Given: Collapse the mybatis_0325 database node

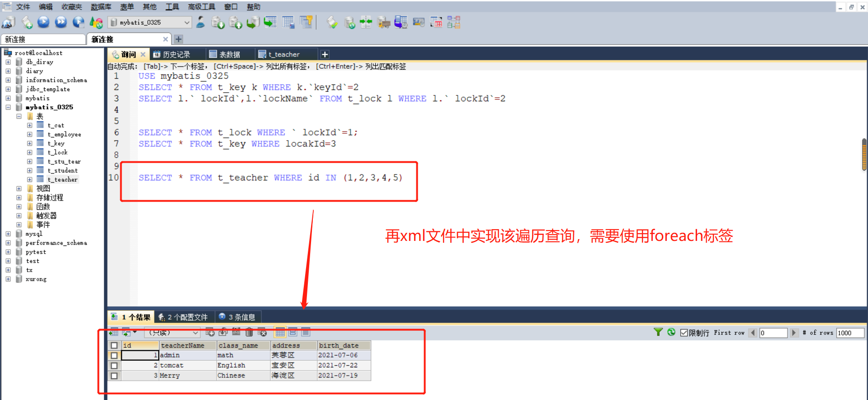Looking at the screenshot, I should 8,107.
